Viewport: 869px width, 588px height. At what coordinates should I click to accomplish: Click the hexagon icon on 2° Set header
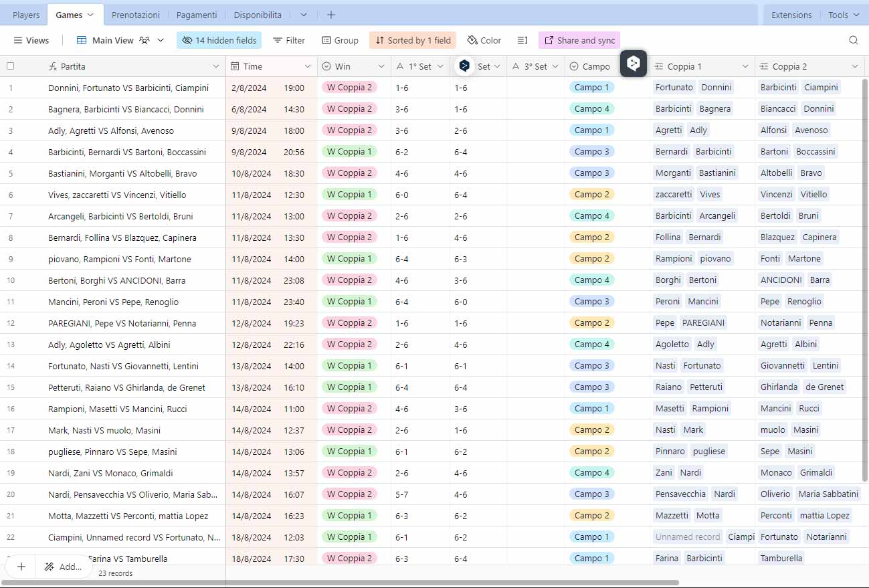(x=464, y=66)
